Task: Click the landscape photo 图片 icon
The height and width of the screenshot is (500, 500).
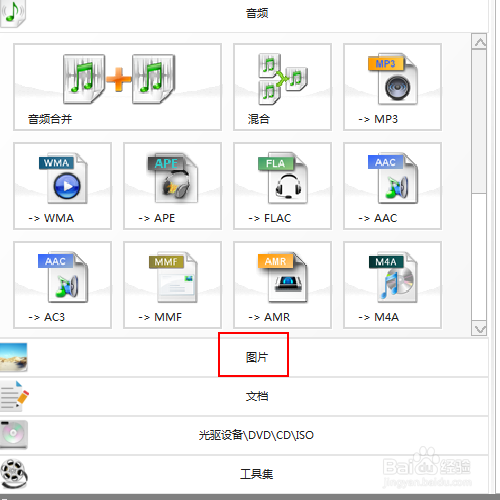Action: pos(13,357)
